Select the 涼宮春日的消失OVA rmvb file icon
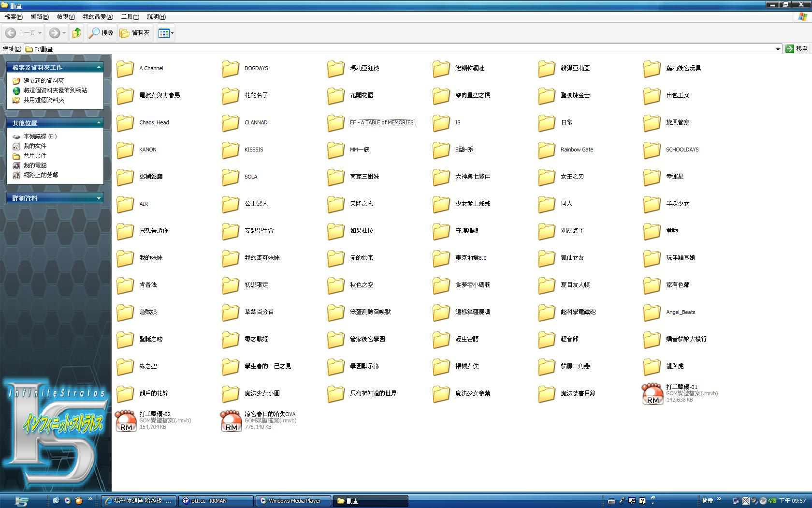Image resolution: width=812 pixels, height=508 pixels. 231,421
